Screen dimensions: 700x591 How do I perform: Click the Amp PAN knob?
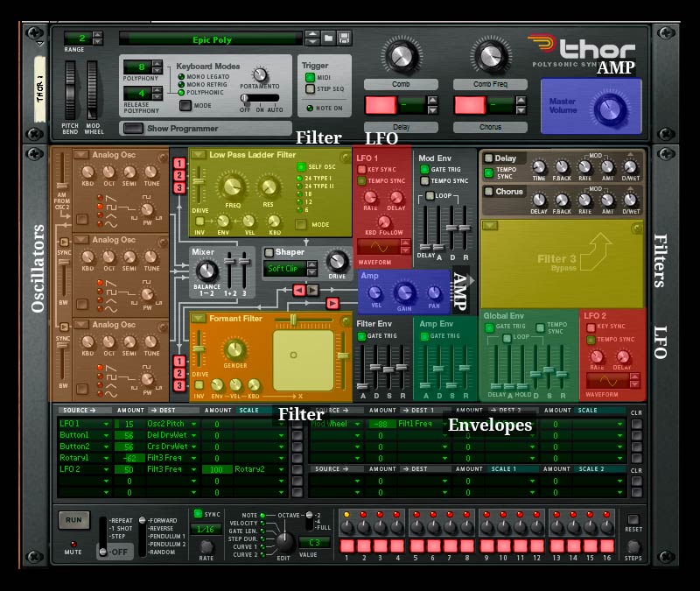pyautogui.click(x=434, y=293)
